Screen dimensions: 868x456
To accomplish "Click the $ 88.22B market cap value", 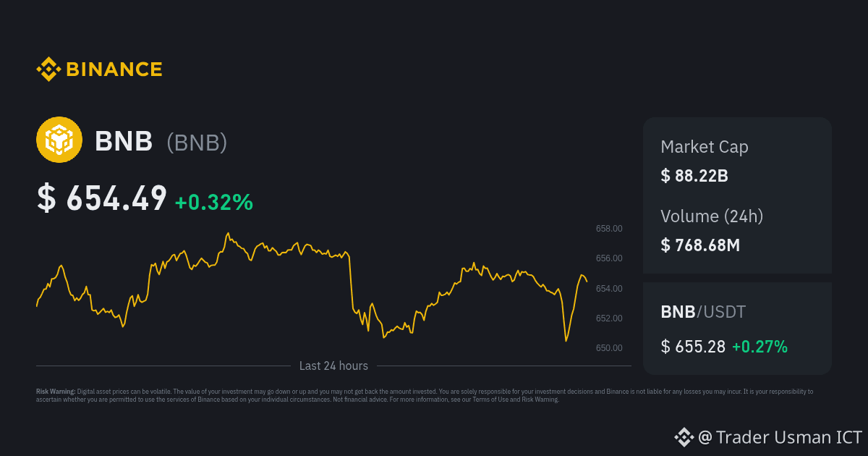I will [694, 175].
